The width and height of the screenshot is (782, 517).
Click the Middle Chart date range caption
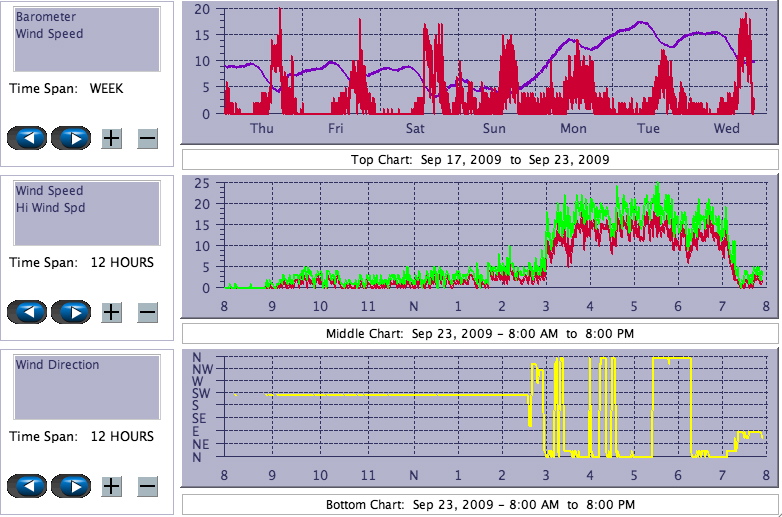(x=480, y=334)
